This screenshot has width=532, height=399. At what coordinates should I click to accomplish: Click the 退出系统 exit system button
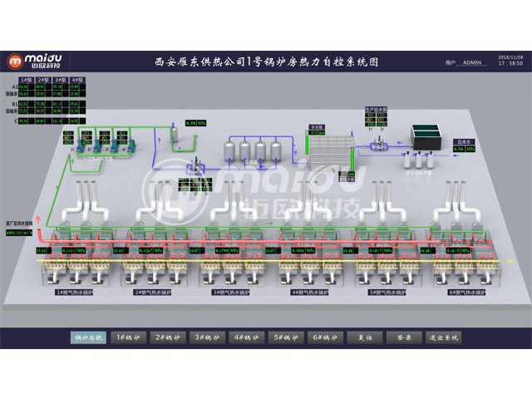[x=442, y=337]
